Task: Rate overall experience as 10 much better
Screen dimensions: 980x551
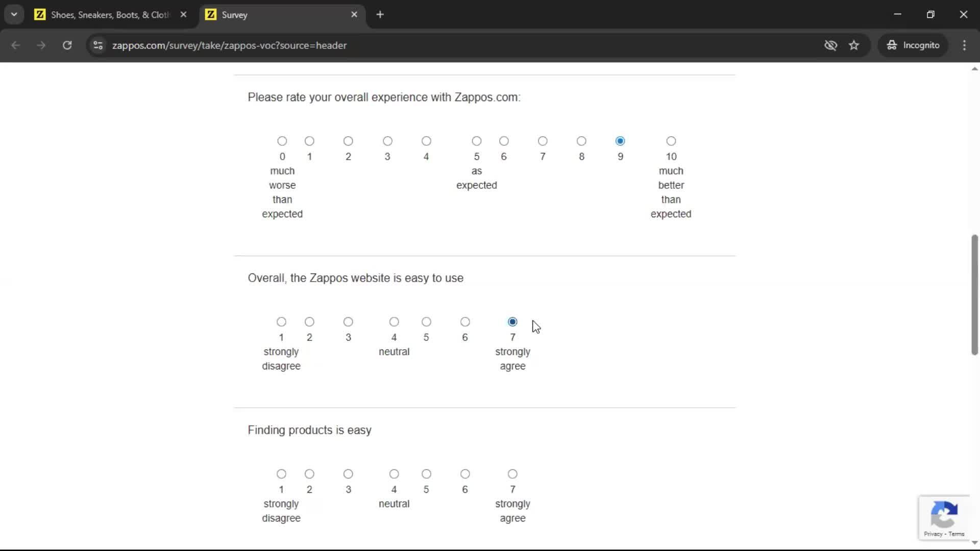Action: (671, 141)
